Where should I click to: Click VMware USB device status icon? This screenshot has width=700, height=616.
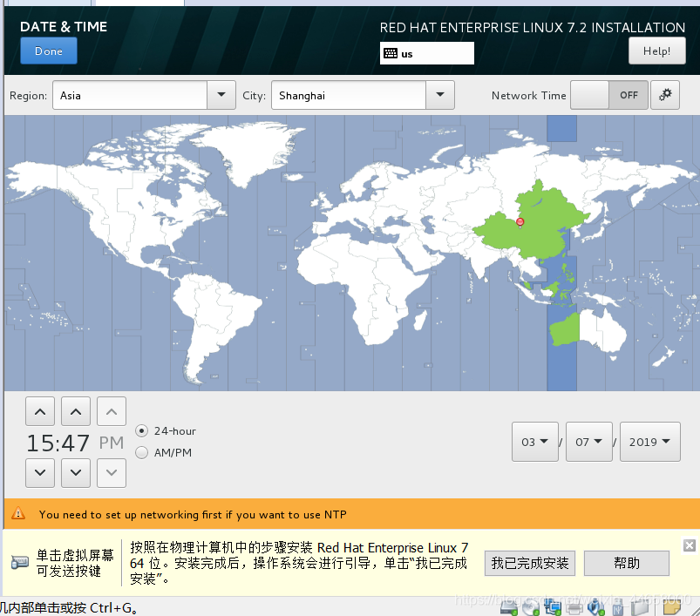point(618,607)
